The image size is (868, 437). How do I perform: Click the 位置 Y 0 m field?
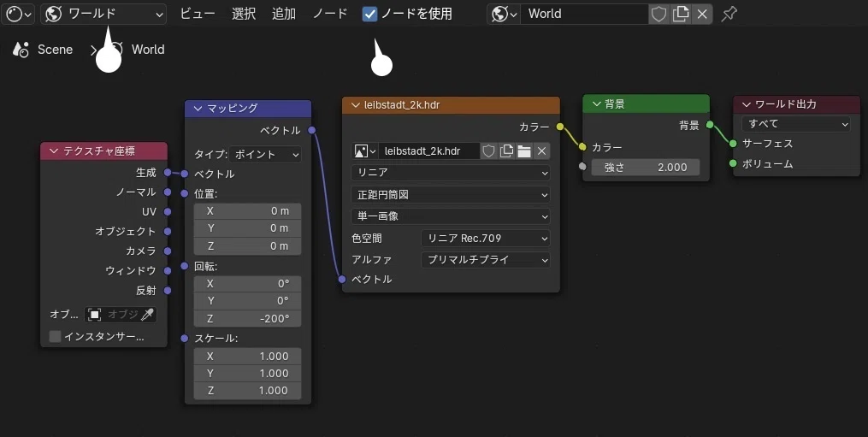247,228
